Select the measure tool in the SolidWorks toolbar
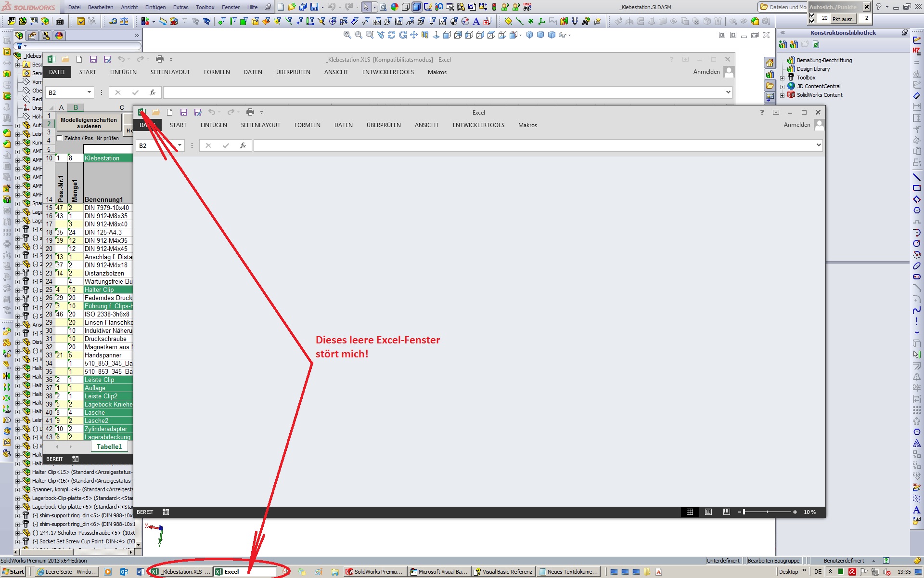The image size is (924, 578). pos(114,21)
